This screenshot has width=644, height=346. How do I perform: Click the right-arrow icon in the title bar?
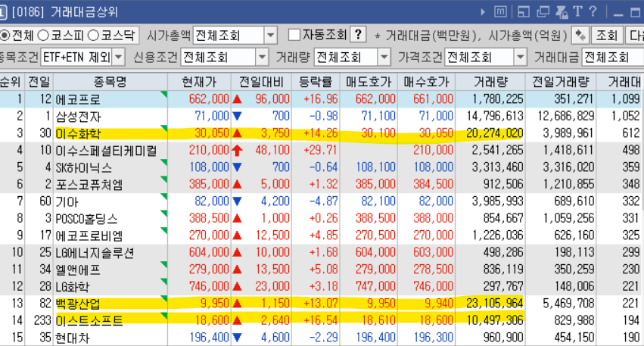[483, 12]
